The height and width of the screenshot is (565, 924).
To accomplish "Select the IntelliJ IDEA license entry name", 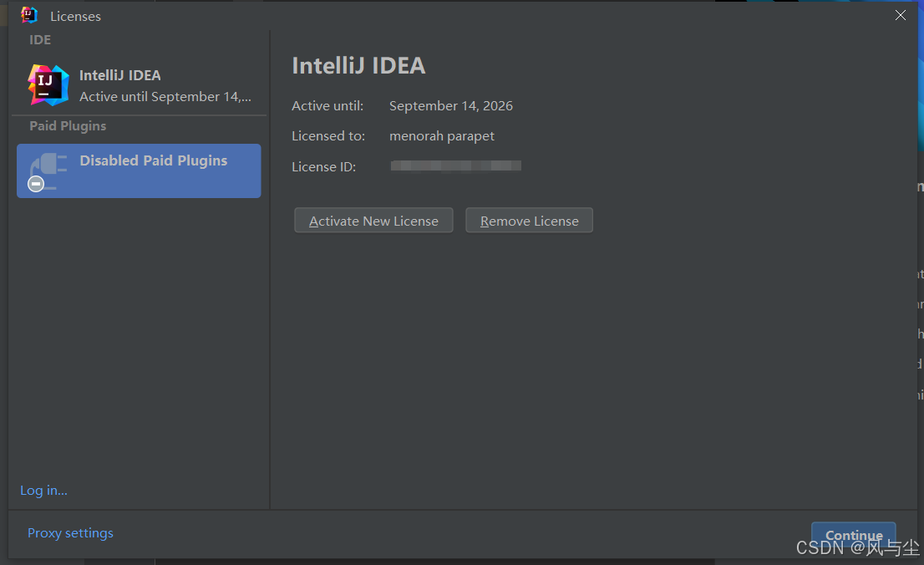I will (120, 75).
